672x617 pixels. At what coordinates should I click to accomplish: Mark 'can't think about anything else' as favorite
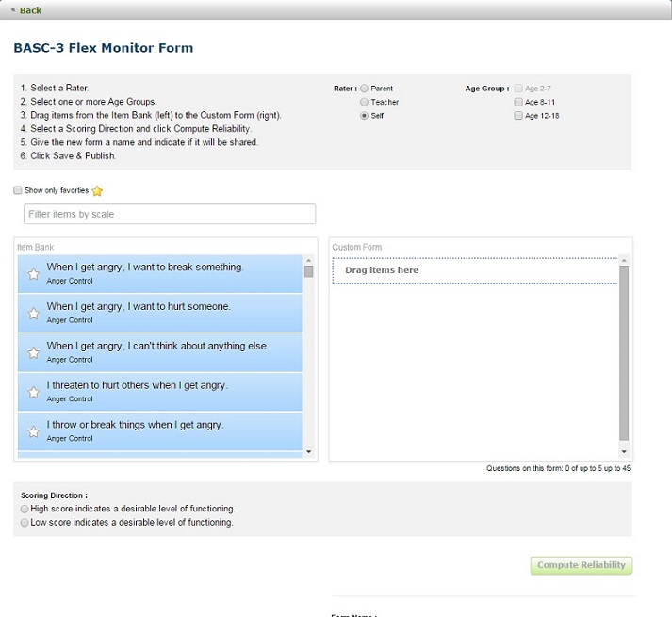tap(33, 353)
